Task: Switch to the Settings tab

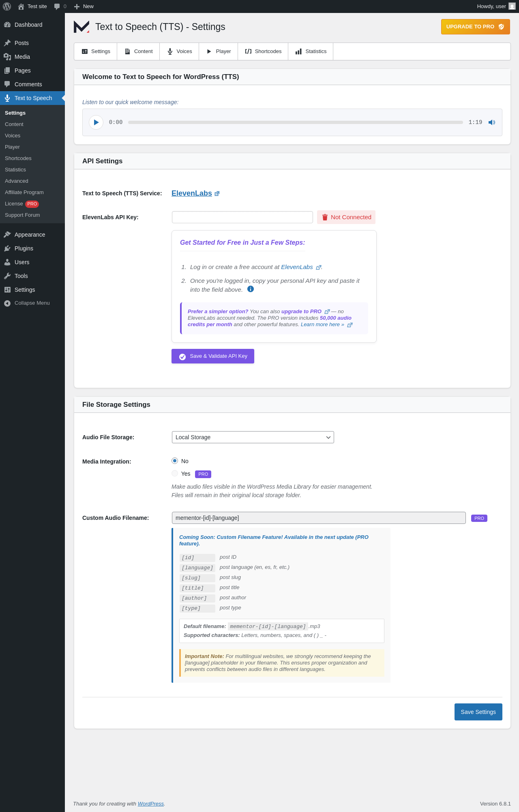Action: (x=96, y=51)
